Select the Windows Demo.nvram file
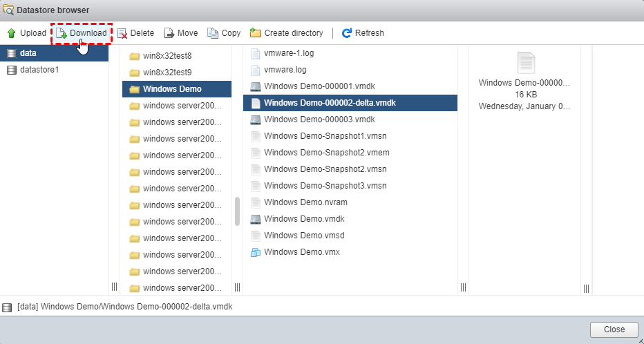The image size is (644, 344). [304, 202]
